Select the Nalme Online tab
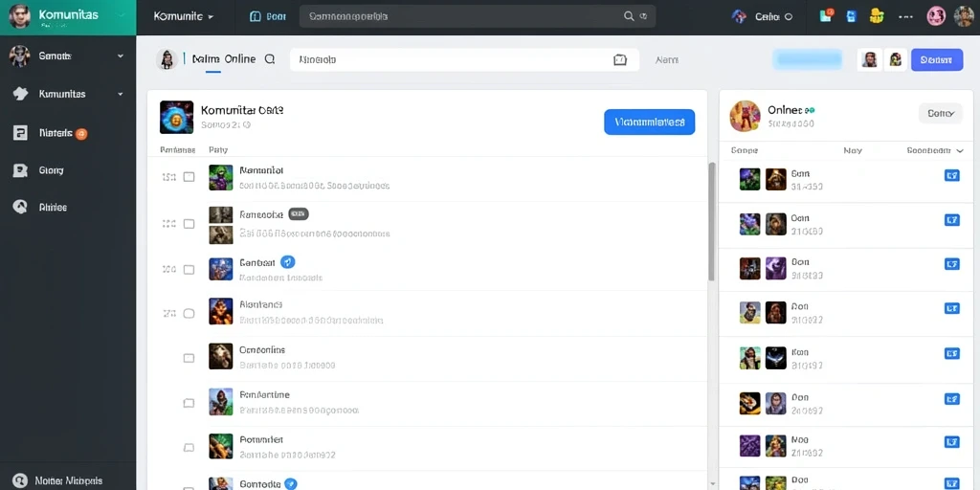 pos(224,59)
